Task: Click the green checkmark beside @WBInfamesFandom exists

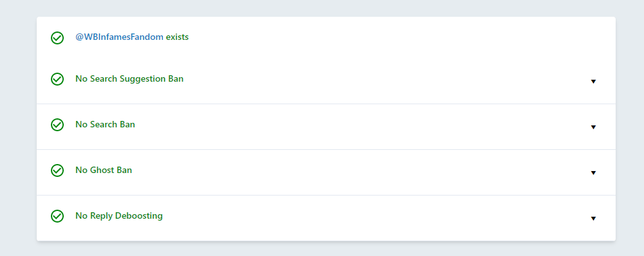Action: (x=57, y=38)
